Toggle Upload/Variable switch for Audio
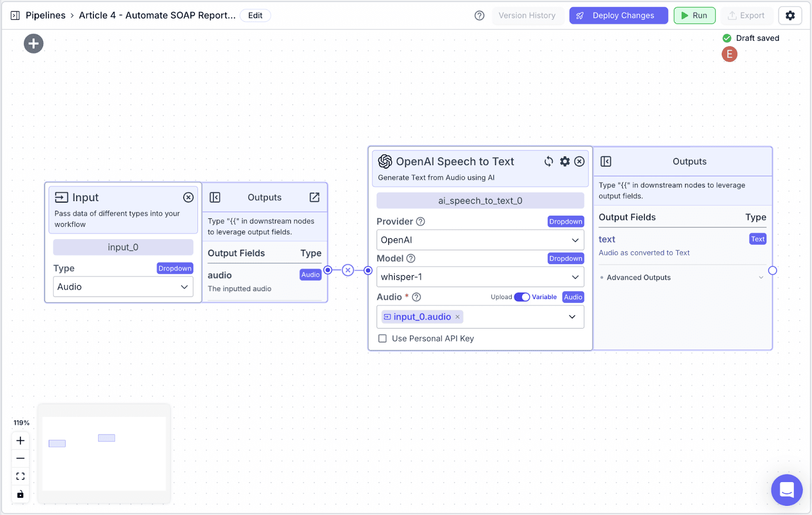The image size is (812, 515). (522, 297)
